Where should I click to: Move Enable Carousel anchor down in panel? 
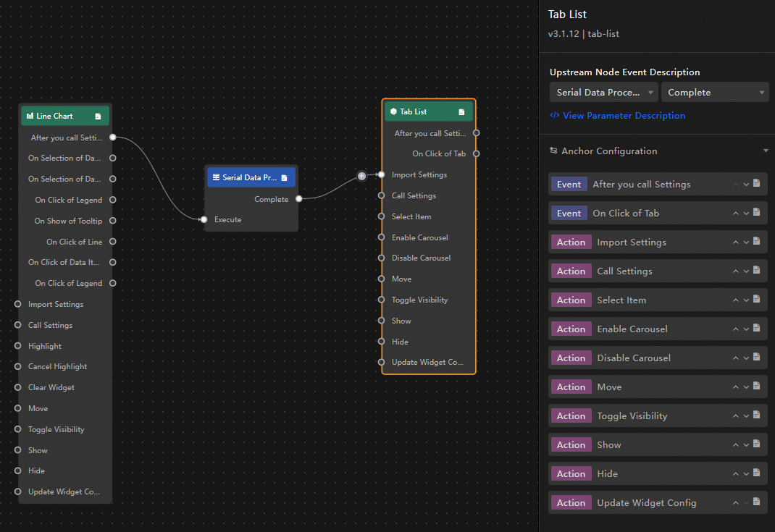pyautogui.click(x=746, y=329)
